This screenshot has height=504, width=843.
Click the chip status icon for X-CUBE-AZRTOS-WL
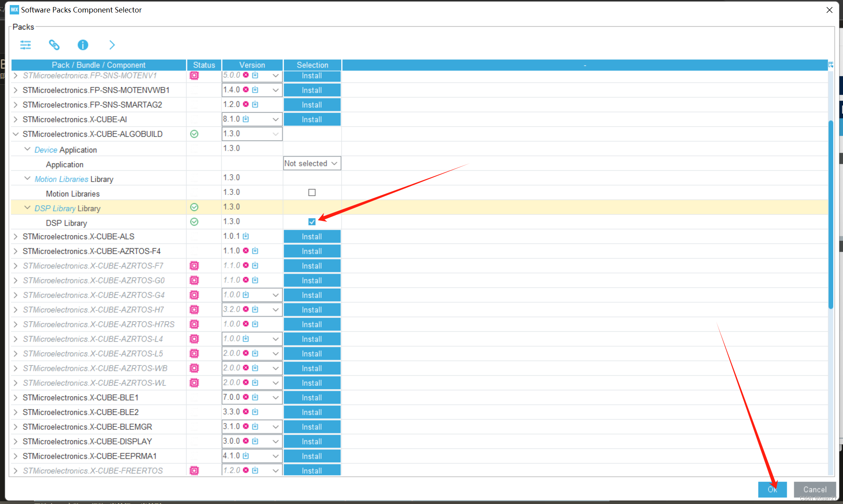coord(194,383)
